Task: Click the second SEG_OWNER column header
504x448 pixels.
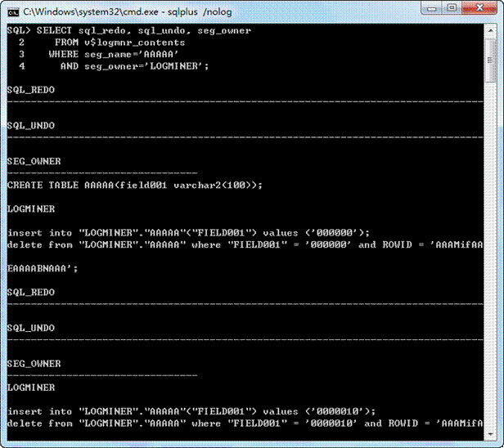Action: coord(34,364)
